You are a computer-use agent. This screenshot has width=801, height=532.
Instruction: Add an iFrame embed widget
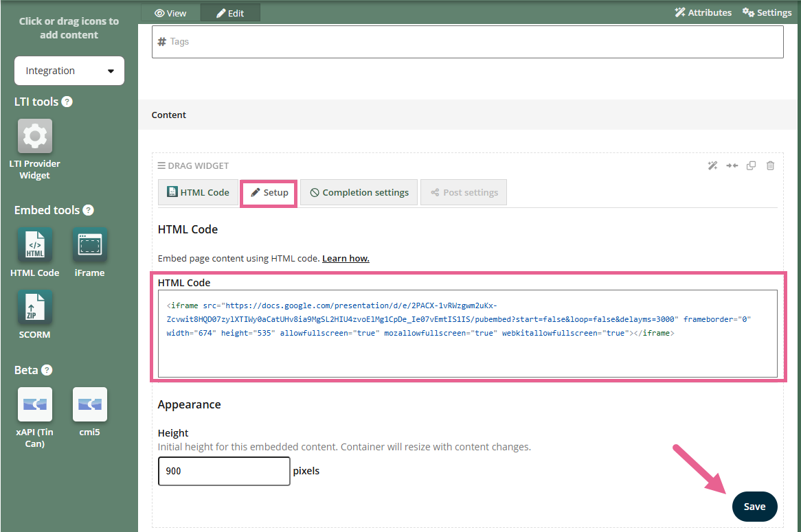(x=90, y=246)
